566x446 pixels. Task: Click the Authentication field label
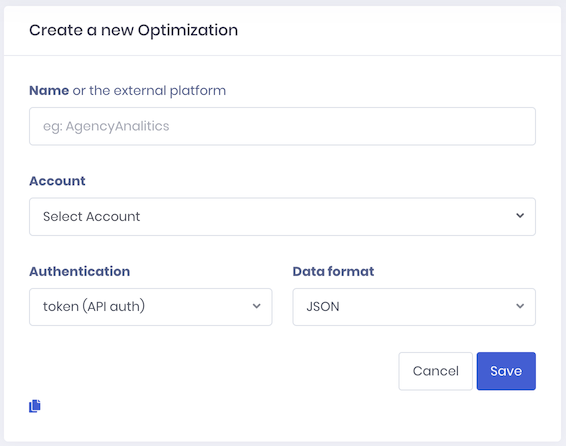(79, 271)
